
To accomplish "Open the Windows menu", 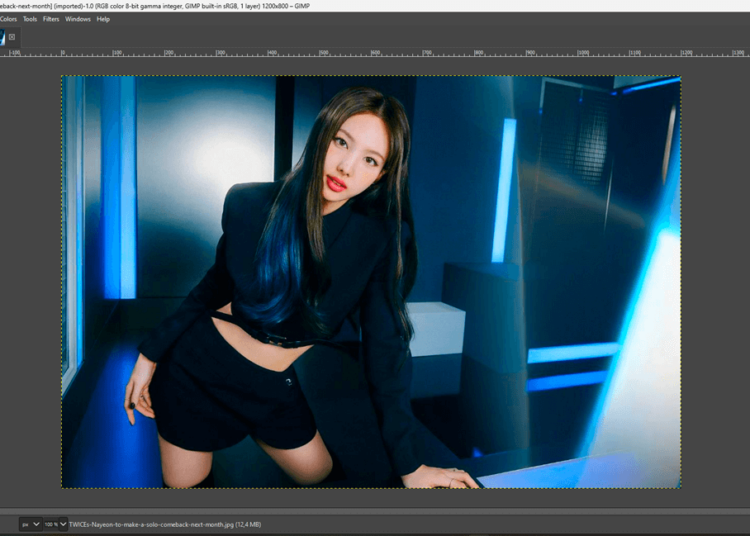I will point(78,19).
